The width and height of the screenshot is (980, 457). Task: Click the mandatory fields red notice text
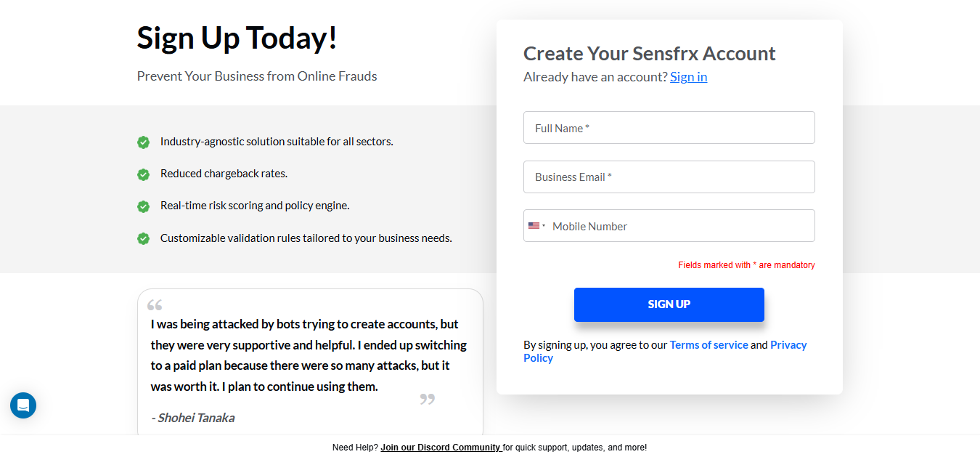(746, 265)
